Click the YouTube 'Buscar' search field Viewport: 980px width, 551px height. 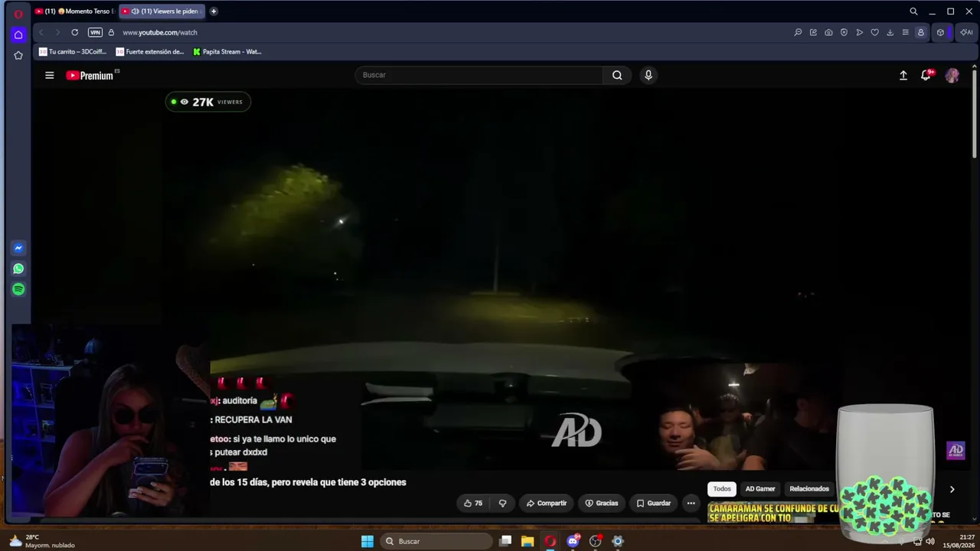pyautogui.click(x=479, y=75)
